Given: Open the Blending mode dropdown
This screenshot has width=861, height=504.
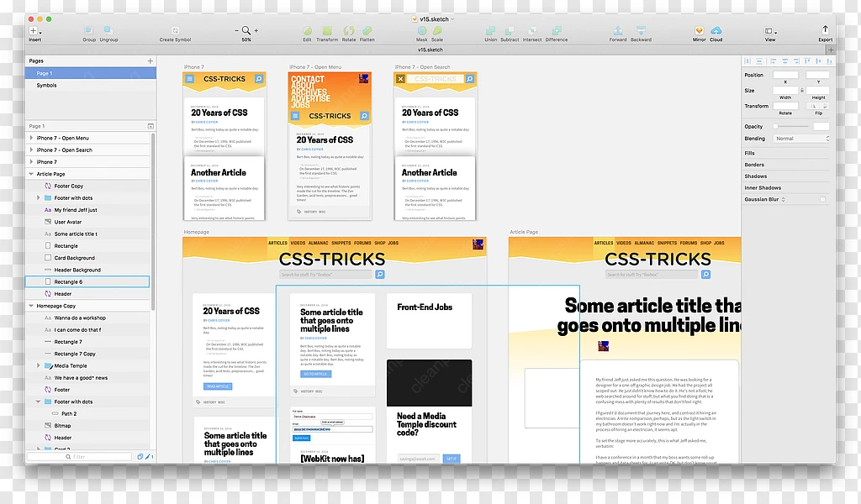Looking at the screenshot, I should click(x=801, y=139).
